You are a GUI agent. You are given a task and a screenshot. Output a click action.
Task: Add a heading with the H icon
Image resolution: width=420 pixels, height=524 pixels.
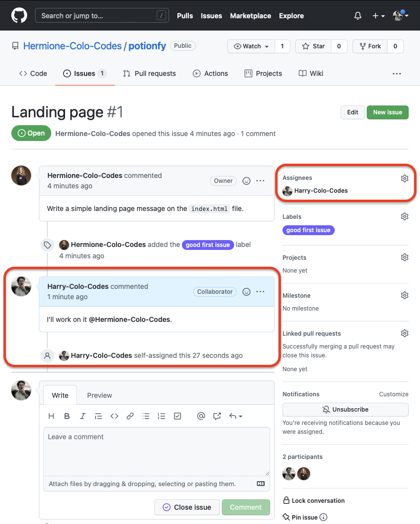tap(51, 416)
